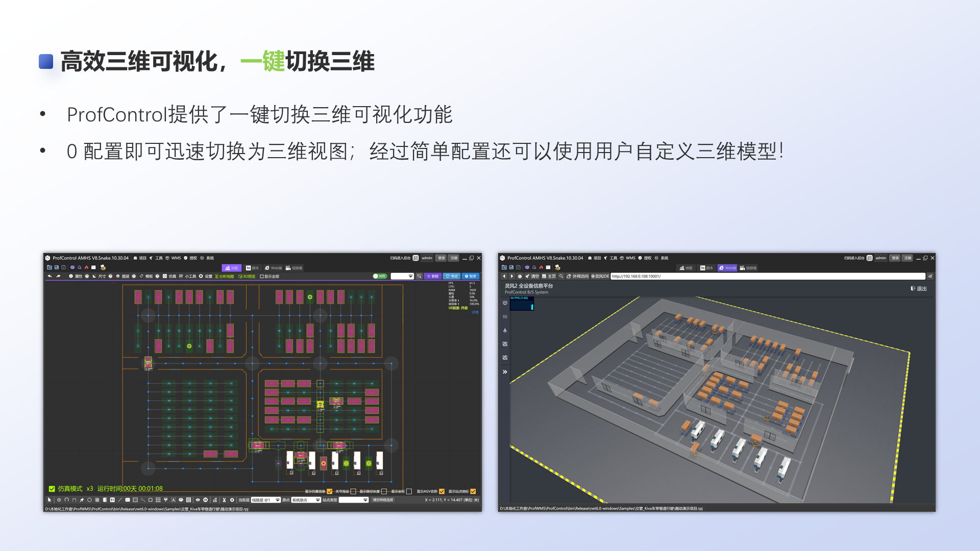Viewport: 980px width, 551px height.
Task: Switch to Web端 tab in right window
Action: [x=727, y=268]
